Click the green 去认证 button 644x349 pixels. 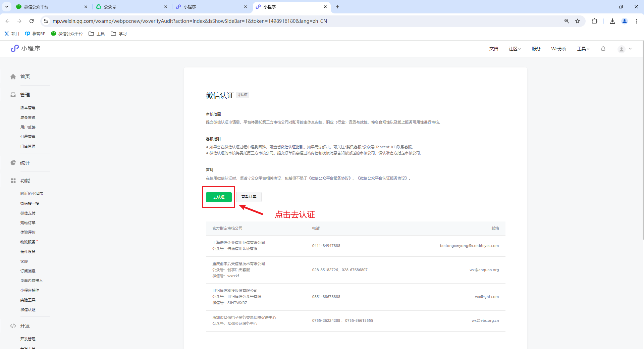click(219, 197)
